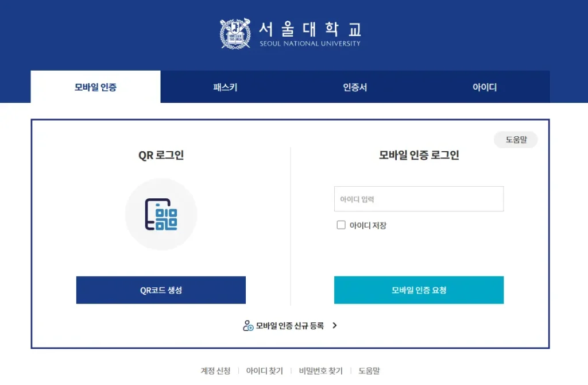Click the 아이디 저장 label text

pyautogui.click(x=368, y=225)
